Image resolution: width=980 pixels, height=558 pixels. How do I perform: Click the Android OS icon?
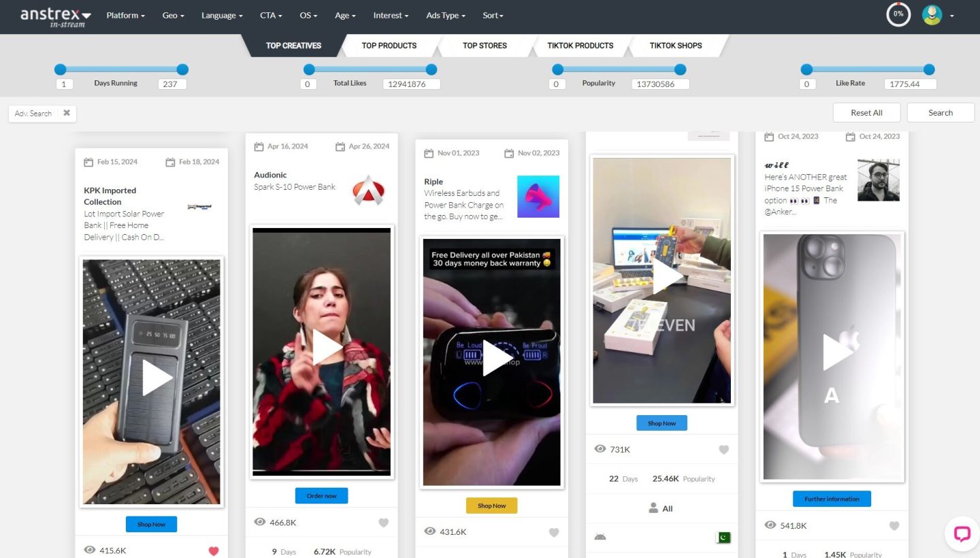point(600,537)
